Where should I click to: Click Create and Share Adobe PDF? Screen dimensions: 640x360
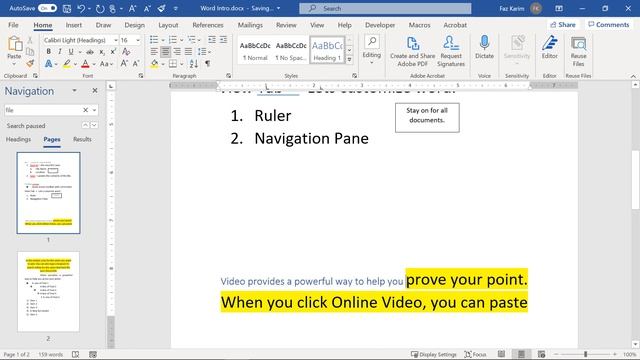click(413, 51)
